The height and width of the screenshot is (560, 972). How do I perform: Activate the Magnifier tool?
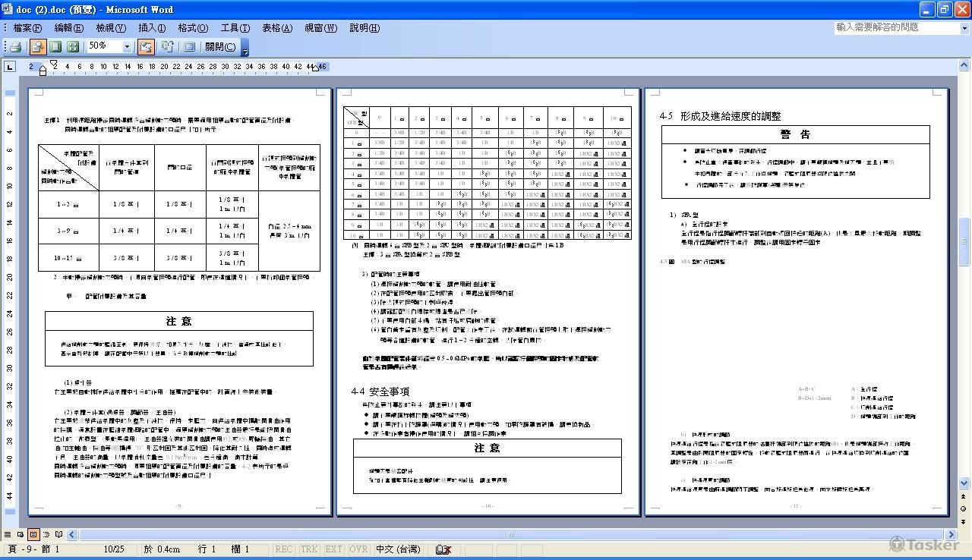click(38, 46)
